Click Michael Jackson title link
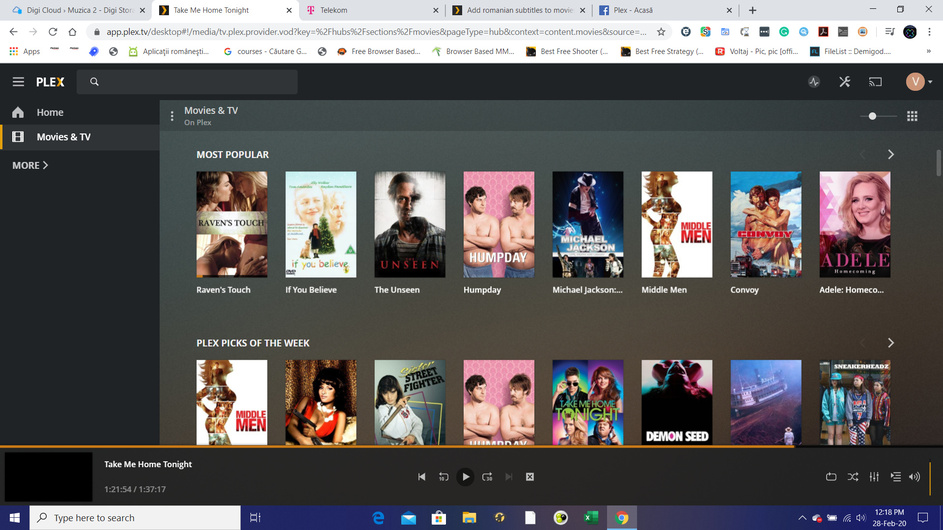Image resolution: width=943 pixels, height=530 pixels. point(588,290)
